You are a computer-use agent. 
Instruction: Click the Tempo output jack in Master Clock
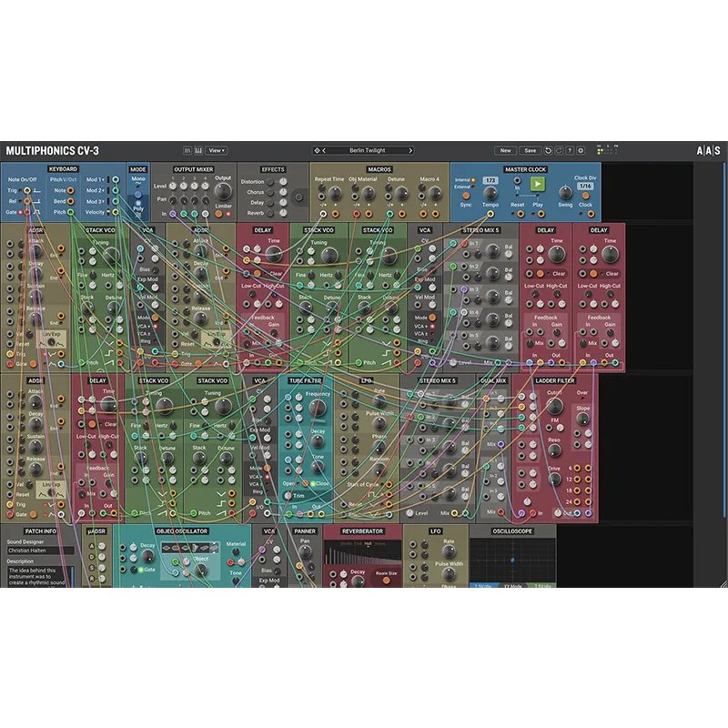coord(490,214)
